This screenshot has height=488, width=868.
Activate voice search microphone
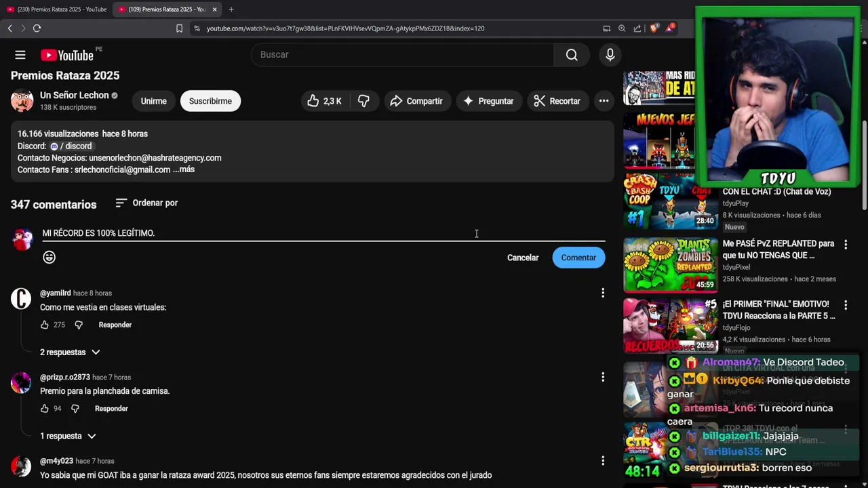tap(610, 55)
